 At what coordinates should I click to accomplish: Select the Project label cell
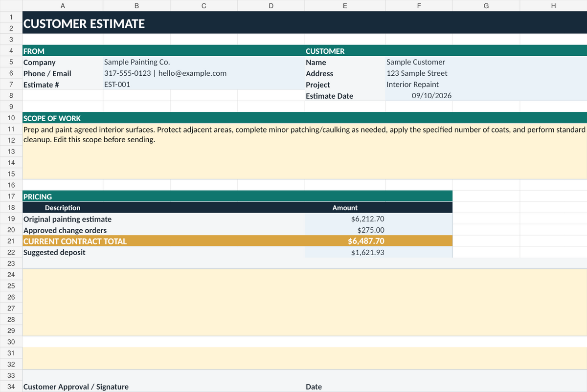[345, 85]
